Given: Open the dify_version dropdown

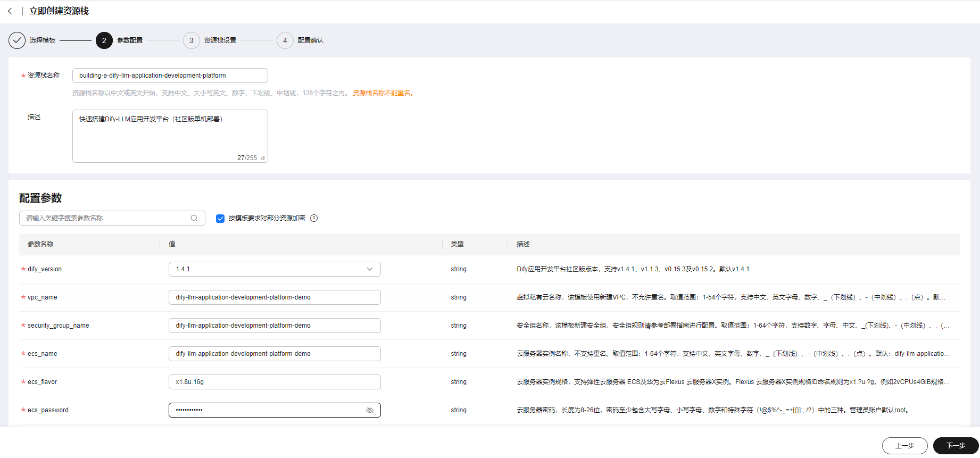Looking at the screenshot, I should pos(275,269).
